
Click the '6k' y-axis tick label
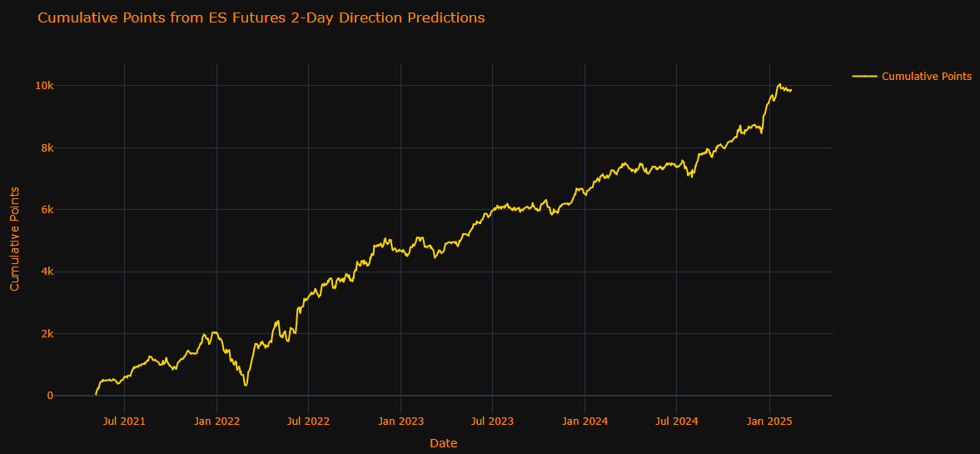(x=47, y=209)
